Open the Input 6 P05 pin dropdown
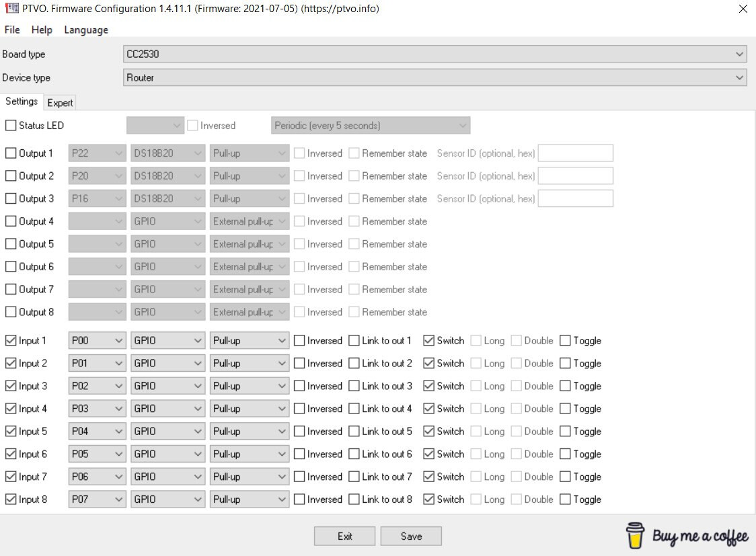 (x=97, y=454)
